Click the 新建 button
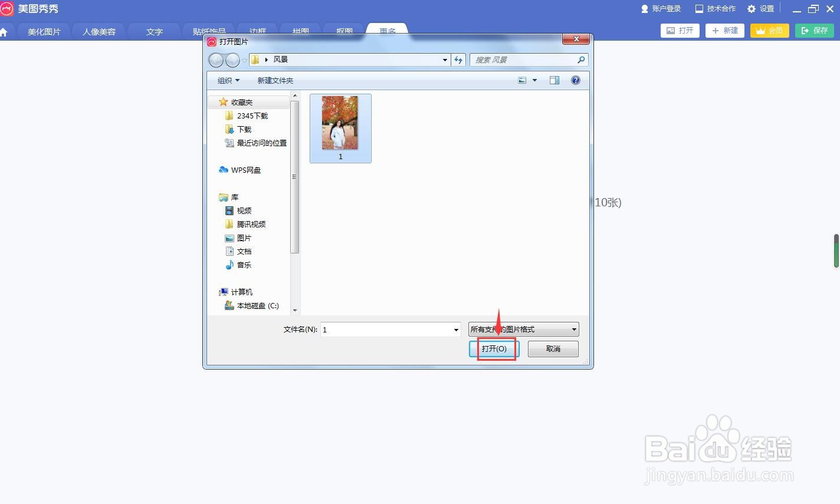The image size is (840, 504). click(x=725, y=31)
